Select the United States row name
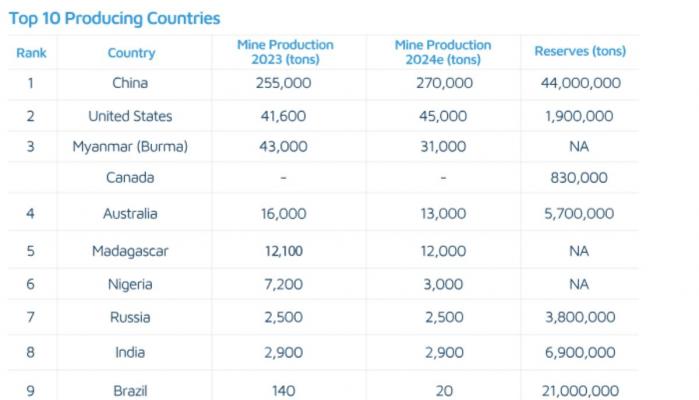This screenshot has width=699, height=400. 130,116
